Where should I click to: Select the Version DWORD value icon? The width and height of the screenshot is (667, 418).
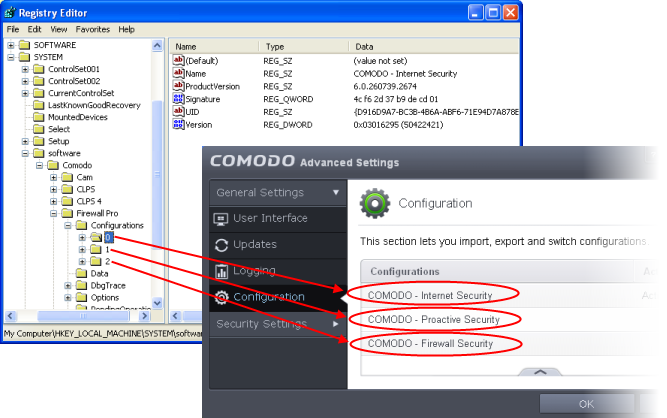178,124
